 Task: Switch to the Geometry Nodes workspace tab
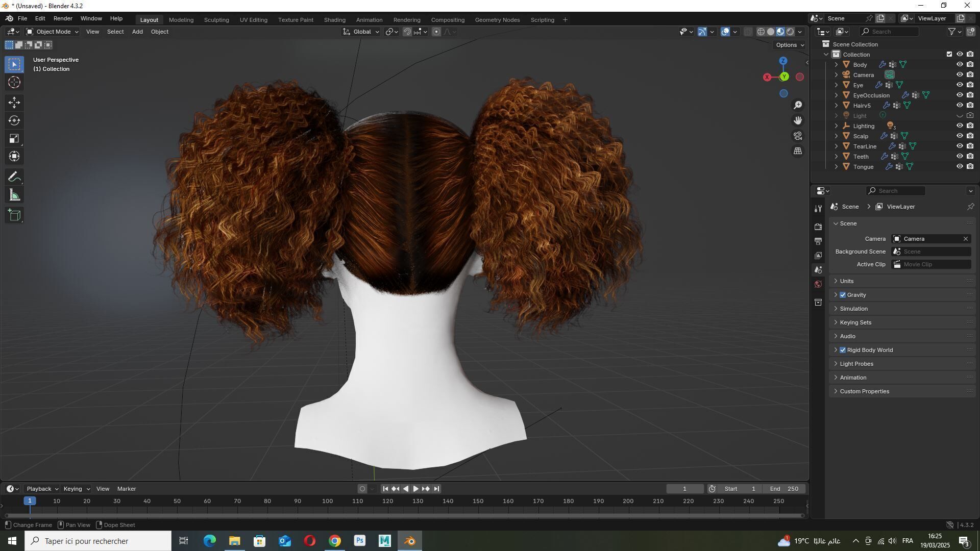[x=497, y=20]
